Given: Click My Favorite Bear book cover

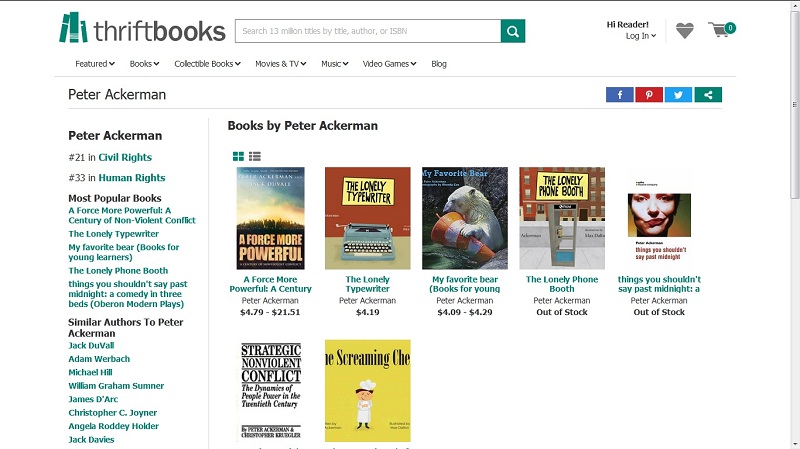Looking at the screenshot, I should [465, 218].
